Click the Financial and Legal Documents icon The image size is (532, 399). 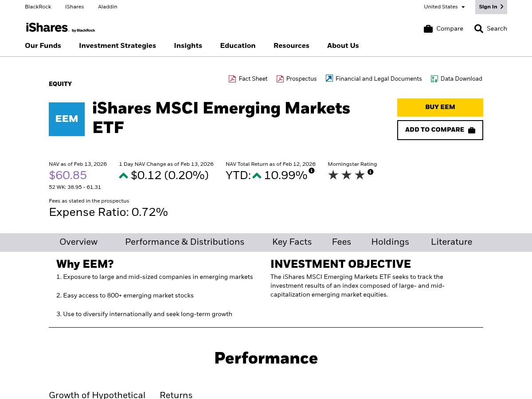329,78
